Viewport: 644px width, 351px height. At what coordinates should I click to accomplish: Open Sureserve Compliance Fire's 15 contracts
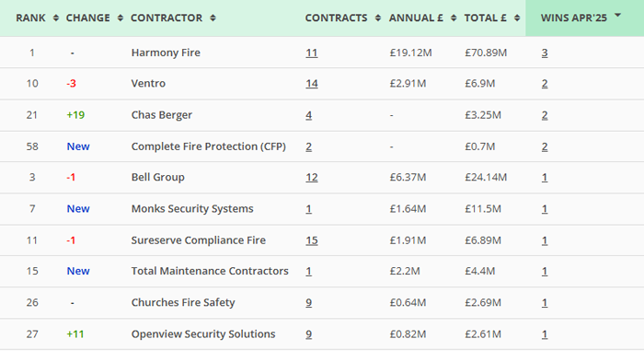311,240
